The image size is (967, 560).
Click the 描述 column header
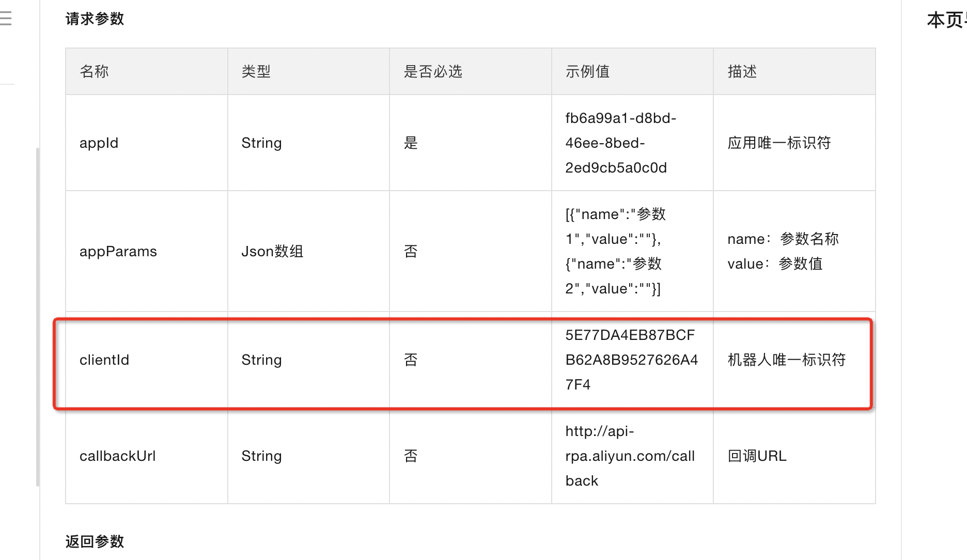[x=742, y=71]
